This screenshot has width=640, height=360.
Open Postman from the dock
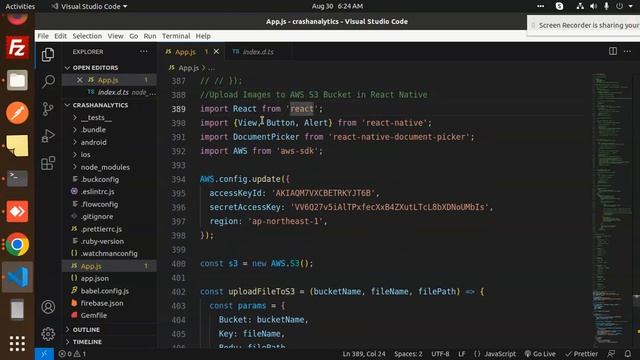[x=17, y=113]
